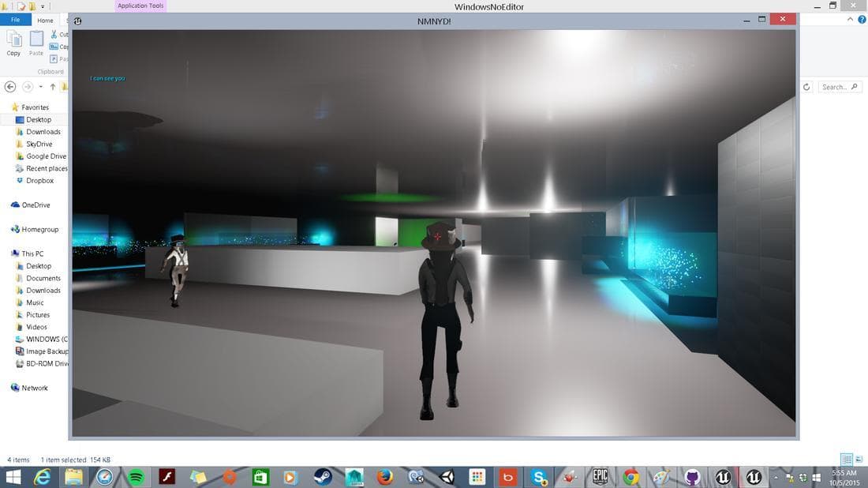
Task: Click the Paste button in ribbon
Action: pyautogui.click(x=36, y=43)
